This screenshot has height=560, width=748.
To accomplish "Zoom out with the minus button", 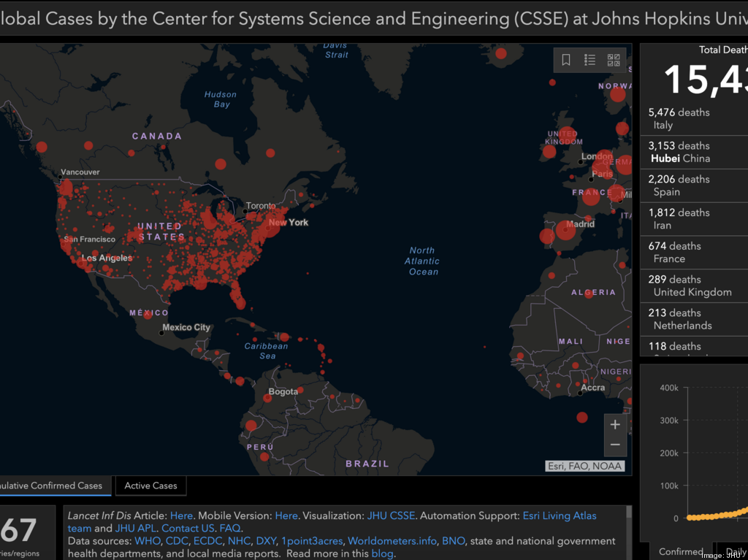I will [x=615, y=445].
